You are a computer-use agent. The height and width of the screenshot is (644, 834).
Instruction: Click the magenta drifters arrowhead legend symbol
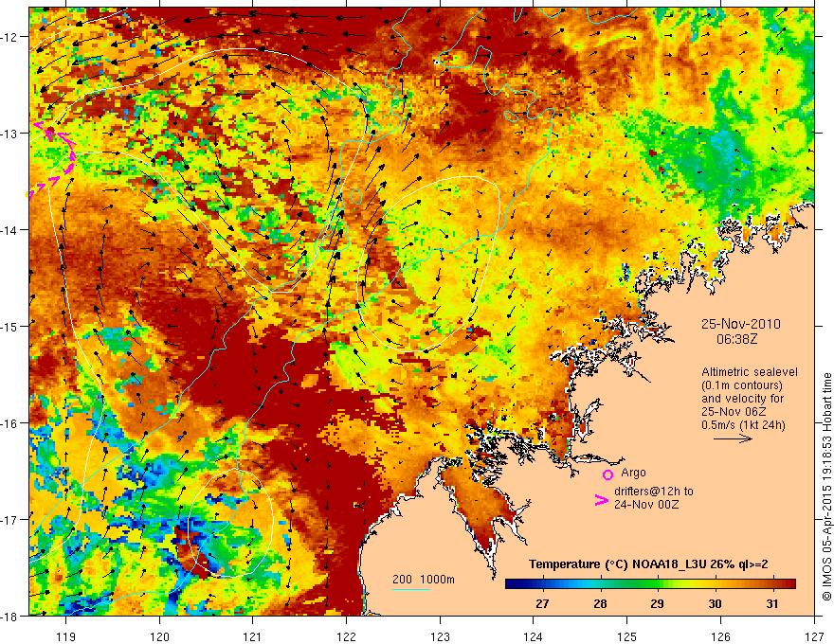point(602,500)
